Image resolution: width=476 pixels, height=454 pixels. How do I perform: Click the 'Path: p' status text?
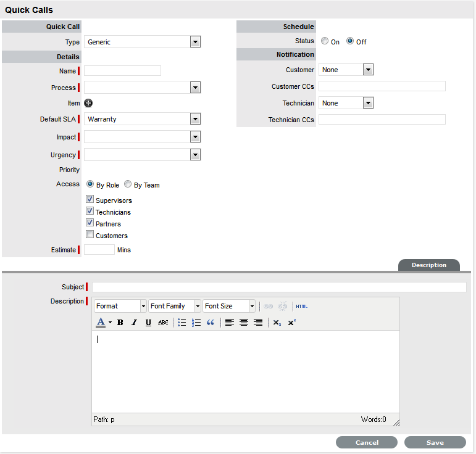tap(104, 419)
